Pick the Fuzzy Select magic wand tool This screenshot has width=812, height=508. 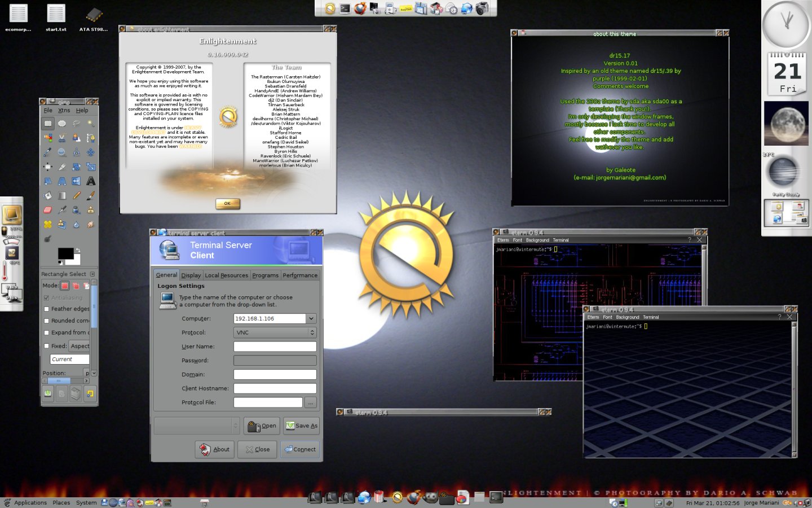[x=90, y=123]
